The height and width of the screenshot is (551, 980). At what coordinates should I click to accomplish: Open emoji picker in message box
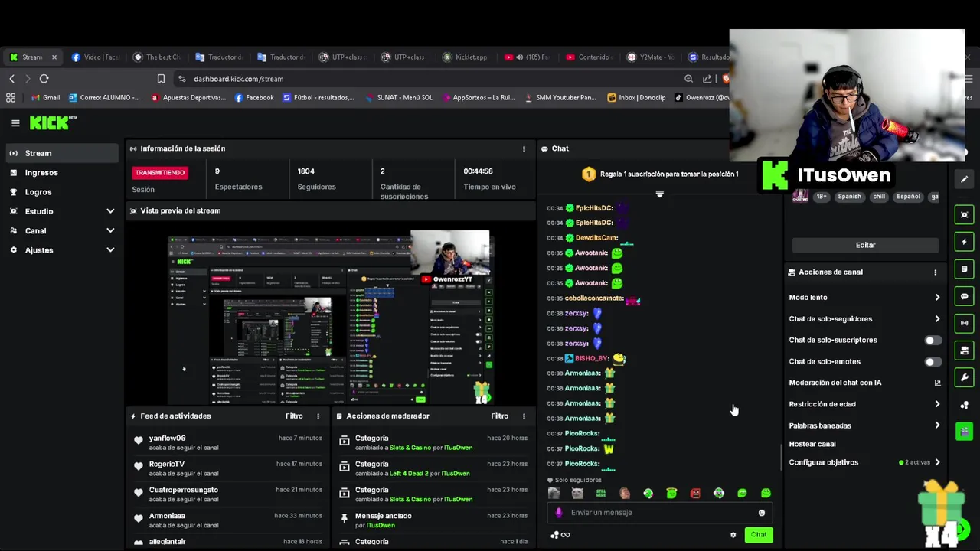click(x=761, y=513)
